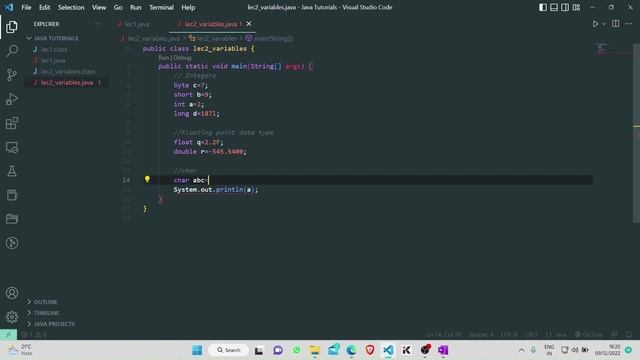Viewport: 640px width, 360px height.
Task: Open the Run and Debug view
Action: point(12,99)
